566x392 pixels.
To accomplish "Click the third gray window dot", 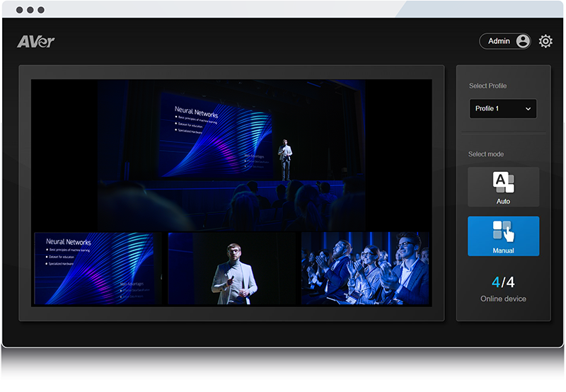I will click(40, 10).
